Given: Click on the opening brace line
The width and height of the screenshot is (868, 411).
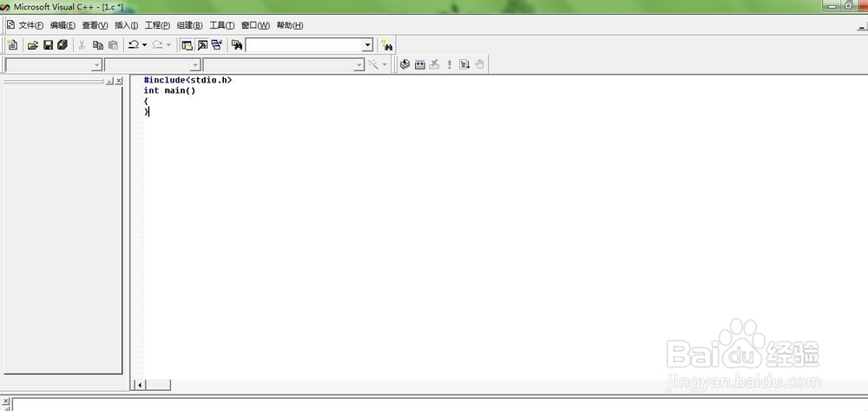Looking at the screenshot, I should [x=146, y=101].
